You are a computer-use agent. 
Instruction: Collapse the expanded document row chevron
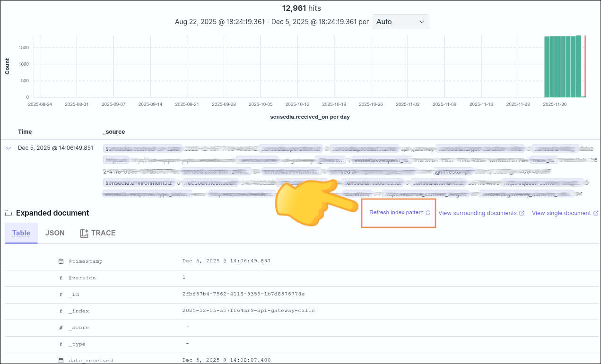pos(8,147)
